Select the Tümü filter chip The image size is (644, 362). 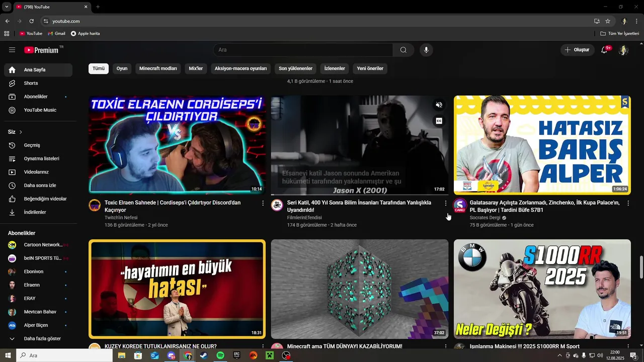pos(99,68)
